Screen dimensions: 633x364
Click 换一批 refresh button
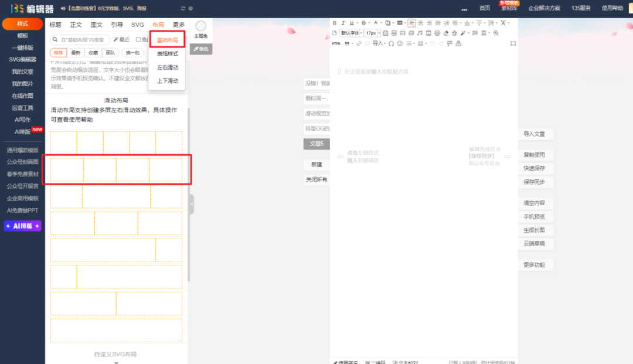132,53
